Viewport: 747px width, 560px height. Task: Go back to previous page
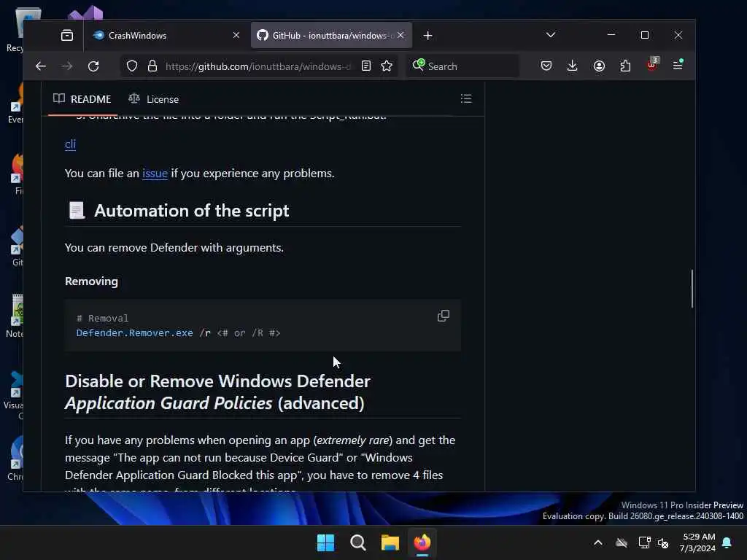[41, 66]
